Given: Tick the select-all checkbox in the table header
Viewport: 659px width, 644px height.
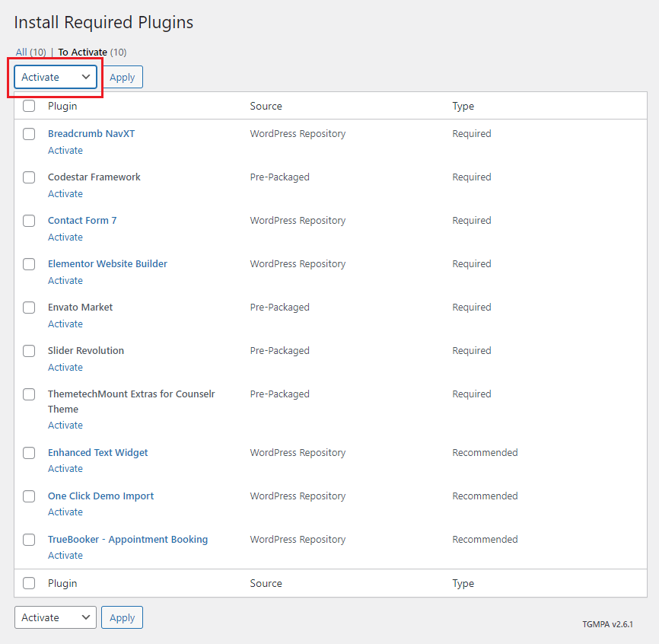Looking at the screenshot, I should point(29,106).
